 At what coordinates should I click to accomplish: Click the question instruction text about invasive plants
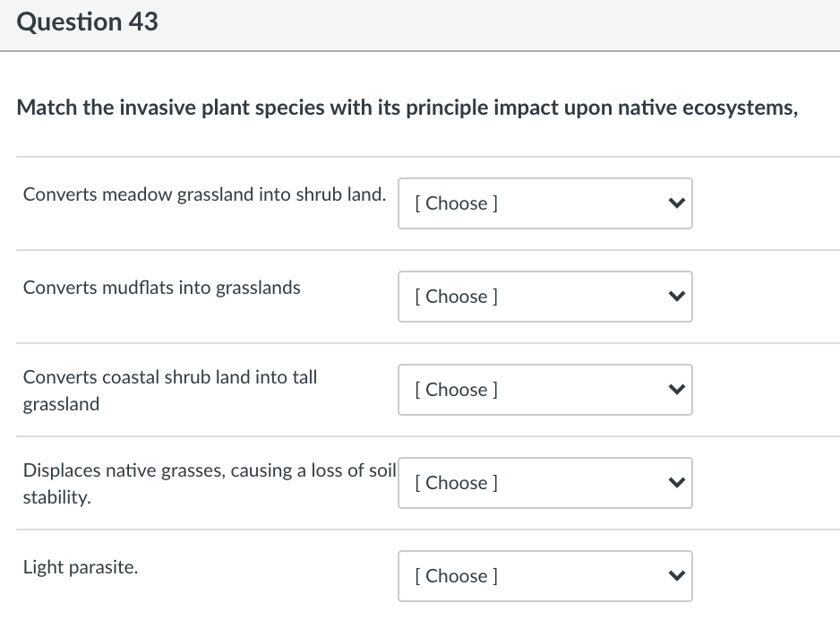pyautogui.click(x=407, y=108)
